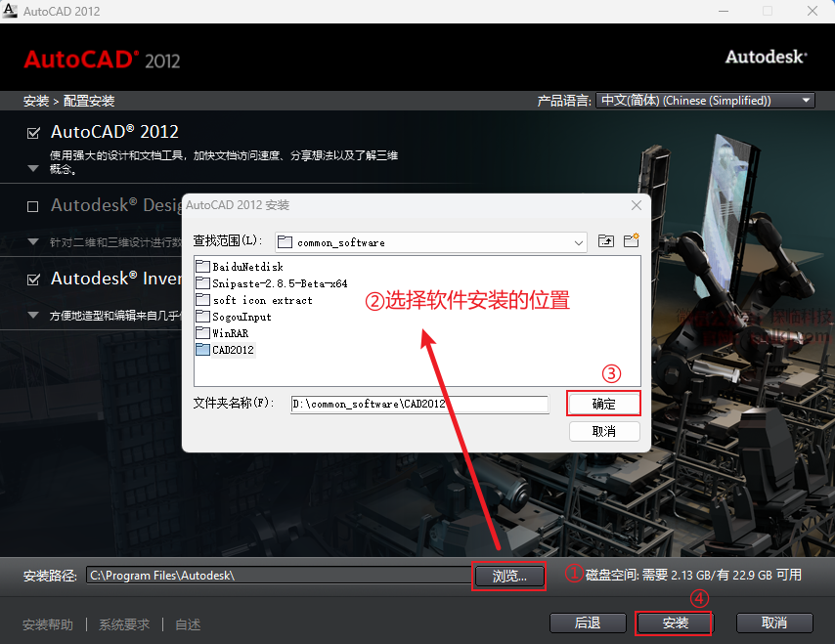Open the 安装帮助 link

click(48, 624)
